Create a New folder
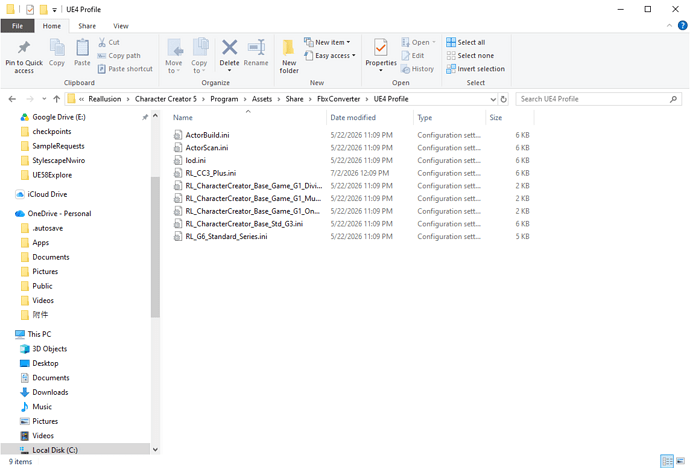This screenshot has height=468, width=690. coord(289,56)
